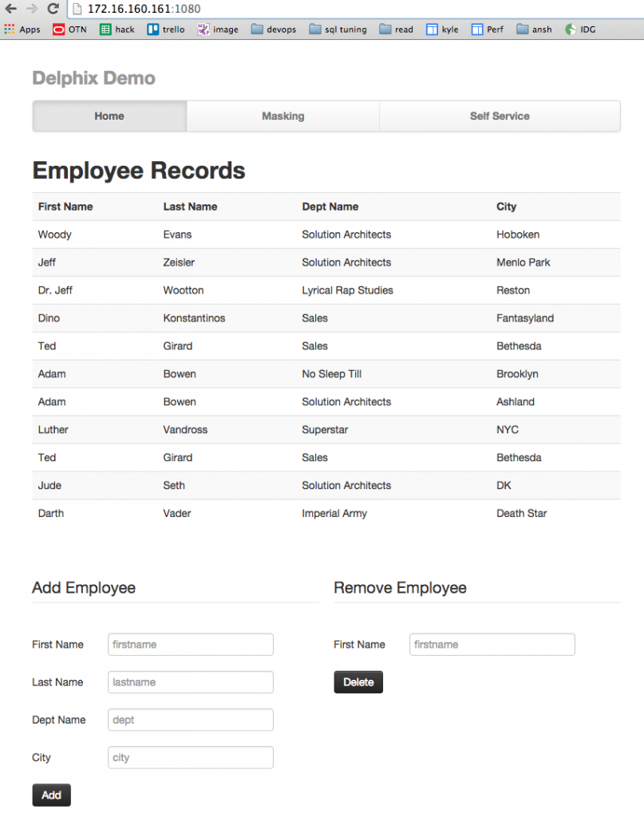
Task: Select the NYC city cell
Action: coord(507,429)
